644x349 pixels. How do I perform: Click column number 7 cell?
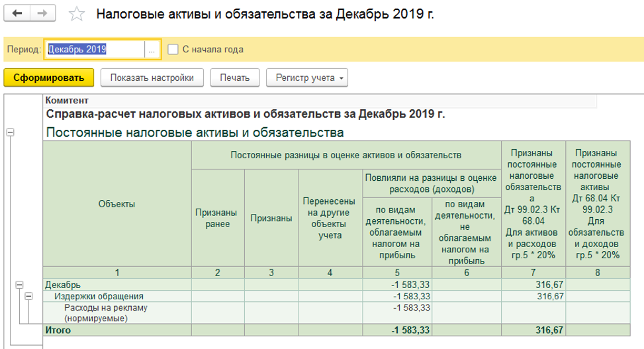coord(533,273)
